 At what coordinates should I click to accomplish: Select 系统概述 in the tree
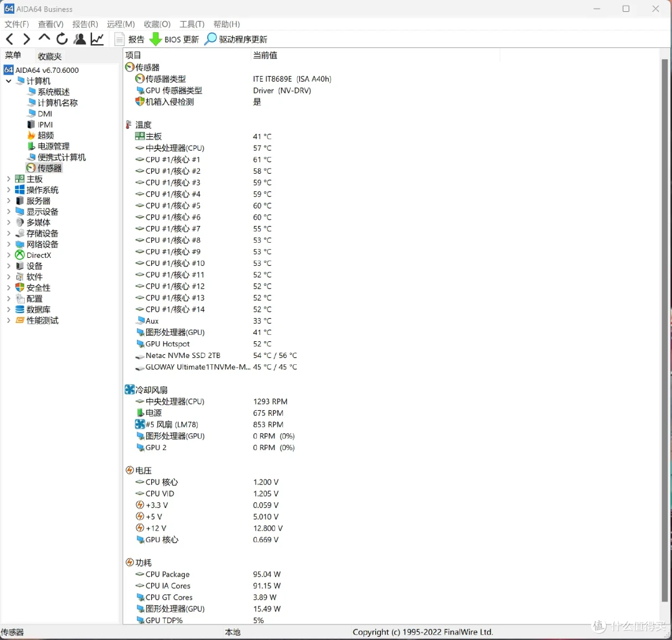click(49, 92)
